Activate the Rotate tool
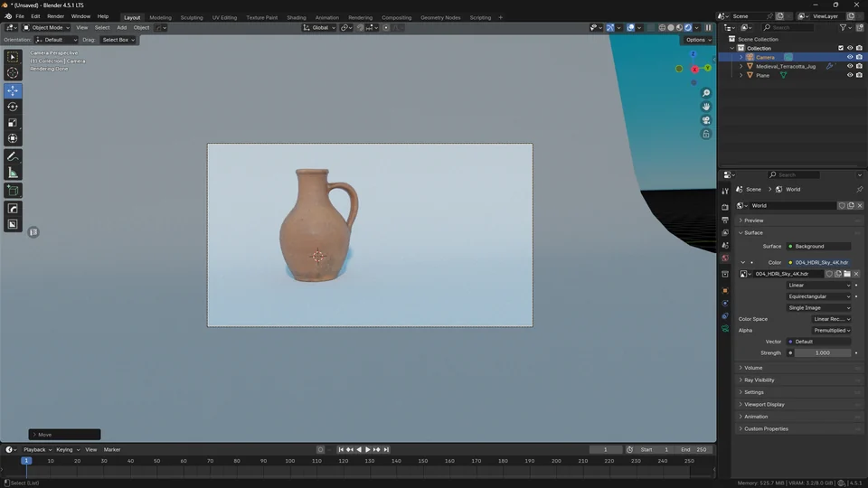The width and height of the screenshot is (868, 488). point(13,107)
